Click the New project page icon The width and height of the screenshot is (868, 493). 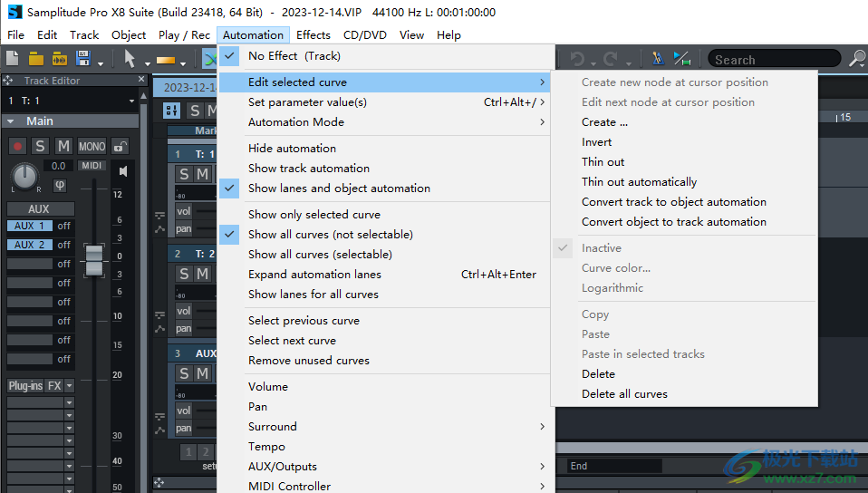click(12, 58)
